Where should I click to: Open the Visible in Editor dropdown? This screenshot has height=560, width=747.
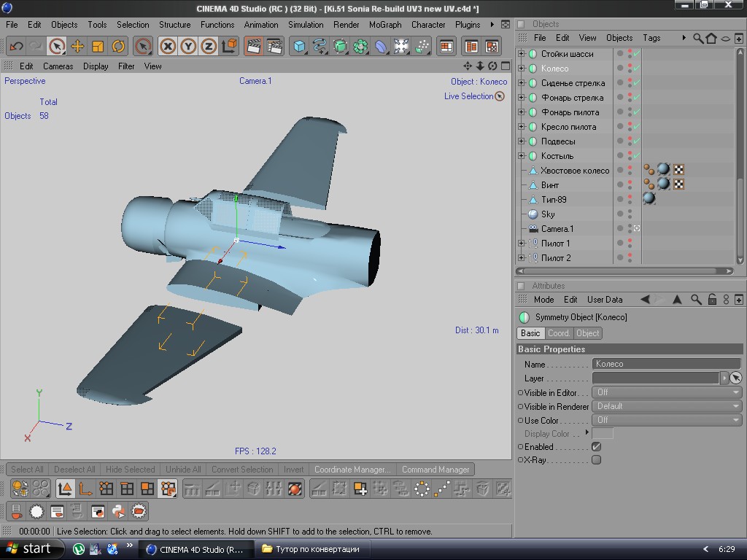coord(667,392)
